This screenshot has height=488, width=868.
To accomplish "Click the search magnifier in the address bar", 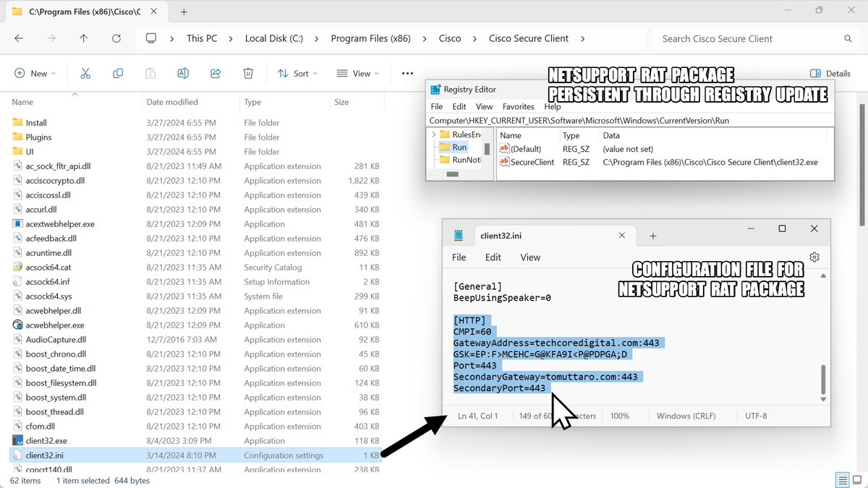I will coord(847,38).
